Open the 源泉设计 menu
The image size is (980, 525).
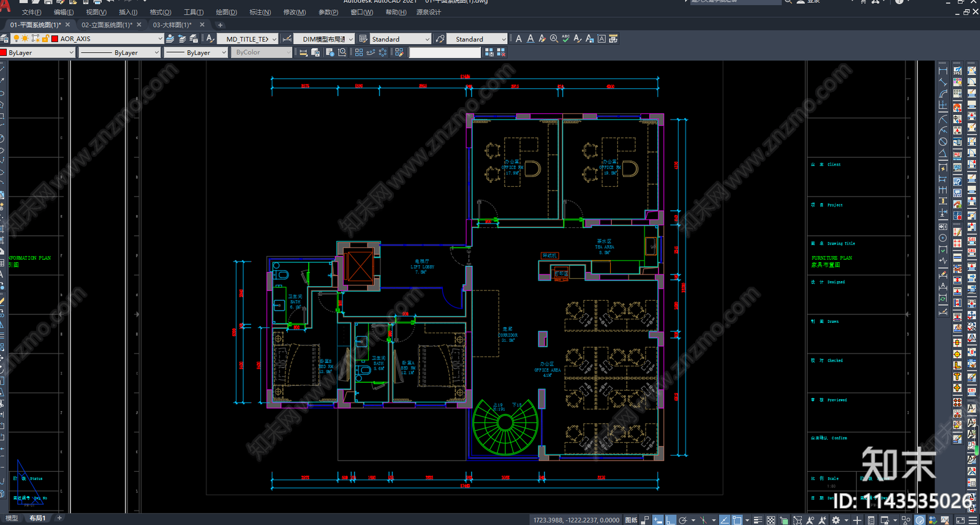pos(429,12)
